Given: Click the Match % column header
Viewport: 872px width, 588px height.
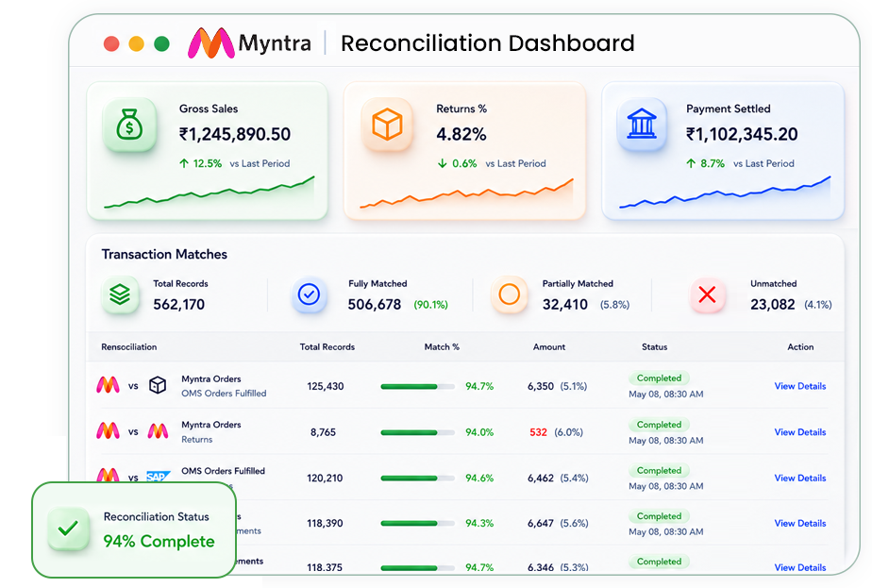Looking at the screenshot, I should point(442,346).
